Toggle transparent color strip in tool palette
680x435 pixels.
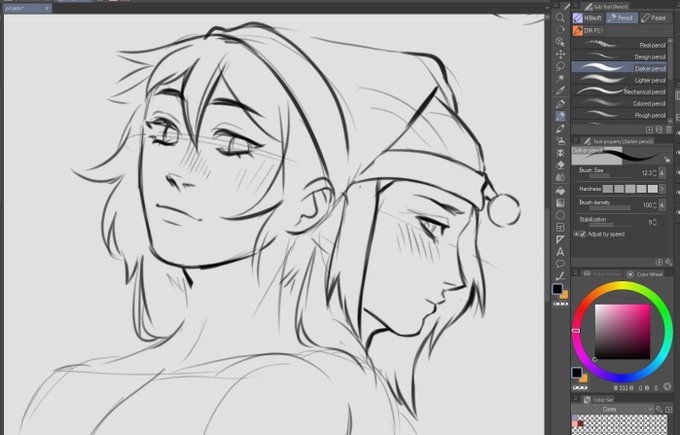pos(560,304)
